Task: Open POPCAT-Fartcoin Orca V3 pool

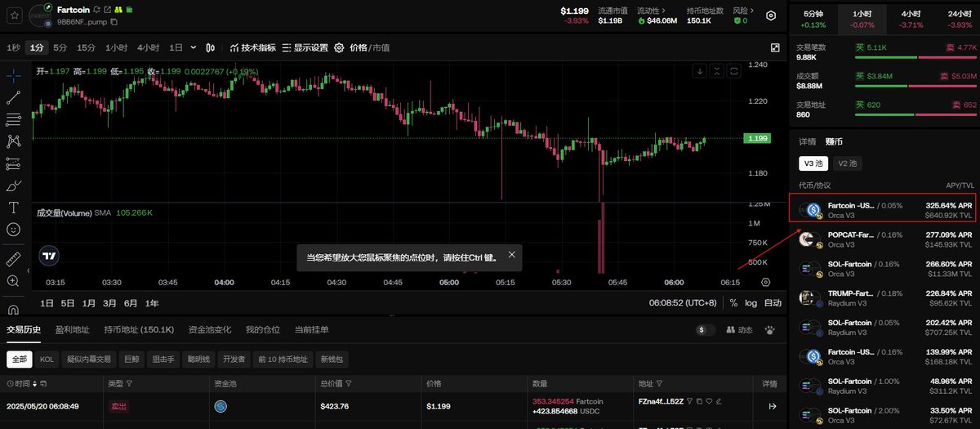Action: 885,239
